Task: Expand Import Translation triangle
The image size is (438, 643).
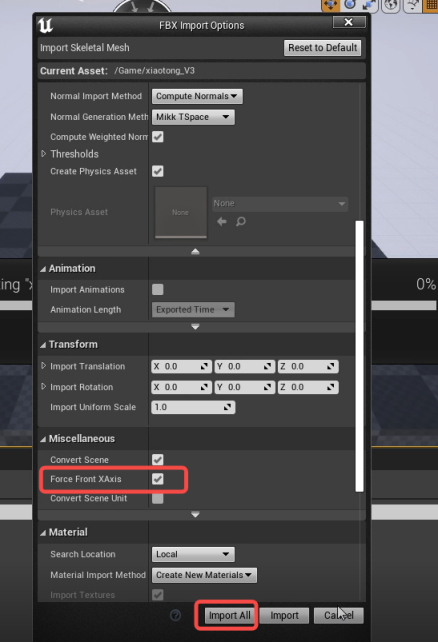Action: [x=44, y=366]
